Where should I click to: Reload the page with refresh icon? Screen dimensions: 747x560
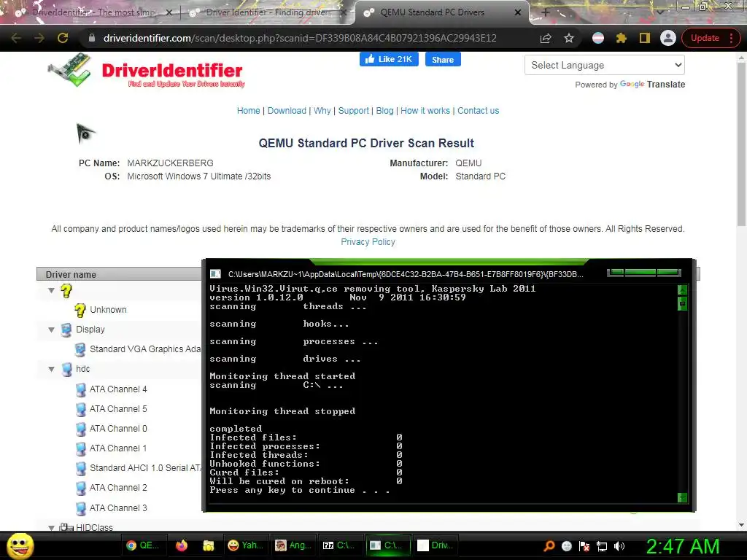point(63,38)
